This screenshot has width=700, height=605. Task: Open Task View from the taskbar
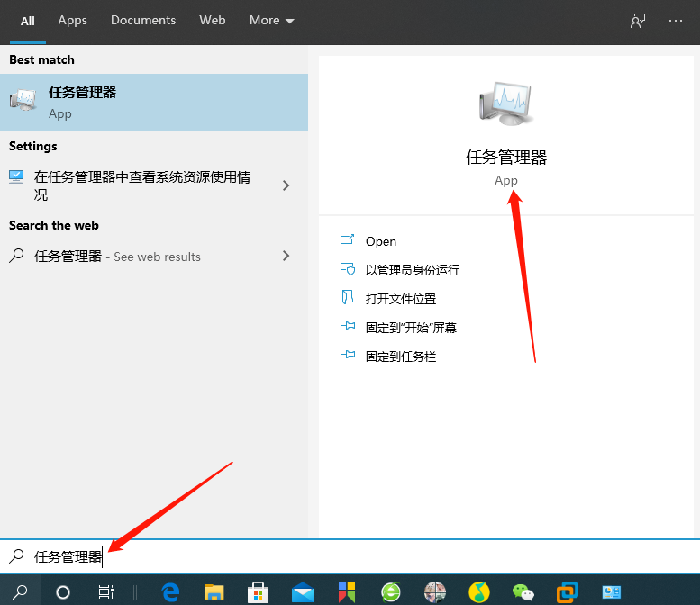click(106, 591)
